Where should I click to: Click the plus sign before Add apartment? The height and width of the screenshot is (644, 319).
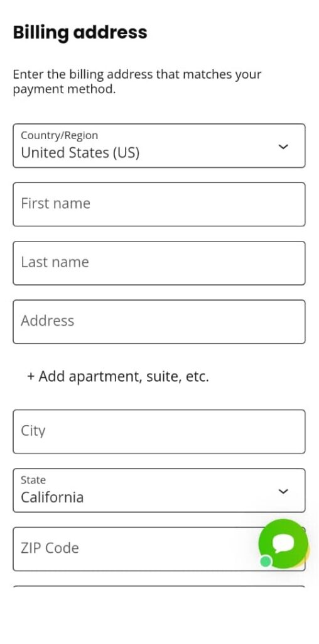pyautogui.click(x=31, y=376)
